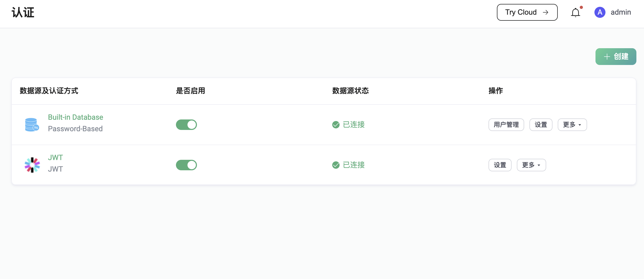Open Built-in Database via its name link
Viewport: 644px width, 279px height.
coord(75,117)
